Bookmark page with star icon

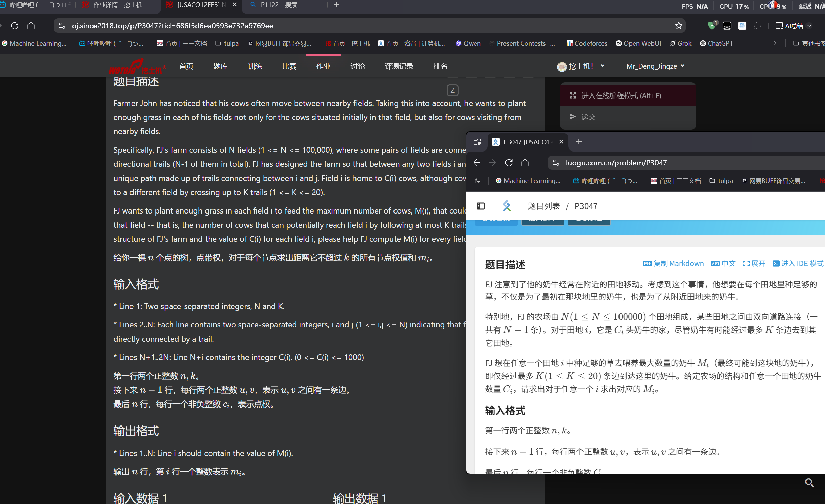[679, 26]
